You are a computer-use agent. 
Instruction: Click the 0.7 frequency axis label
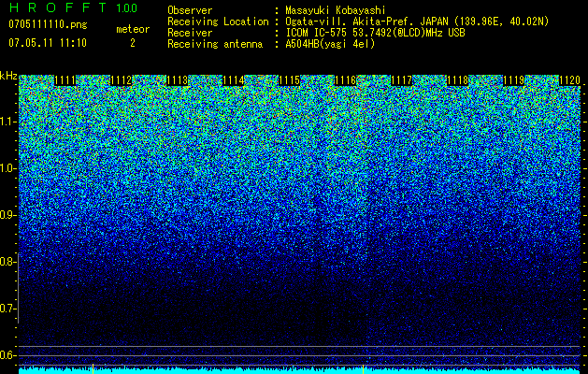click(7, 309)
